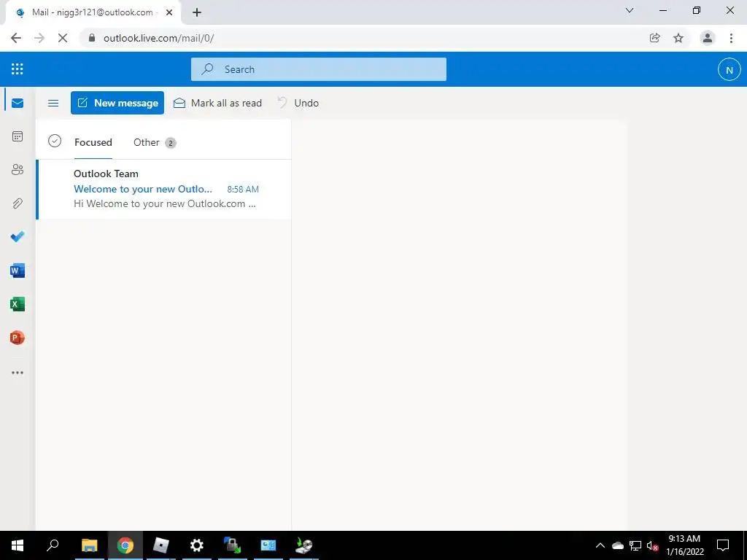
Task: Open the Outlook Team welcome email
Action: point(164,189)
